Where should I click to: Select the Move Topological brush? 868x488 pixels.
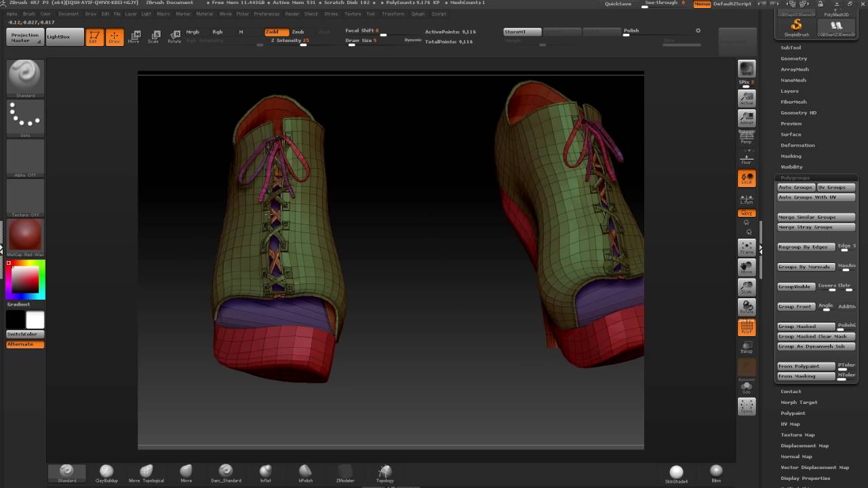[146, 473]
